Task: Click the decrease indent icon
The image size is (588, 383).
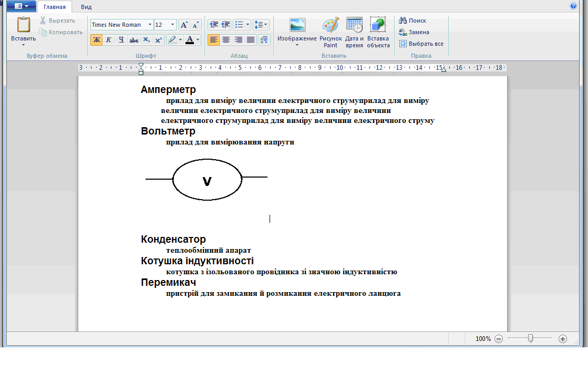Action: [214, 25]
